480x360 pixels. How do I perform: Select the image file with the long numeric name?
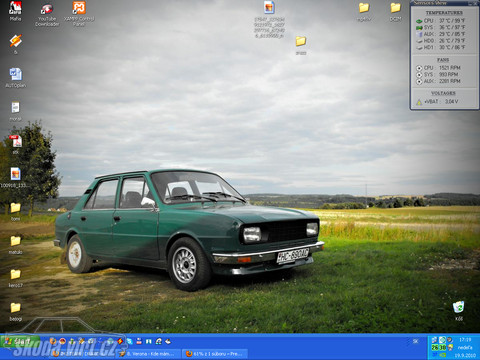point(269,19)
